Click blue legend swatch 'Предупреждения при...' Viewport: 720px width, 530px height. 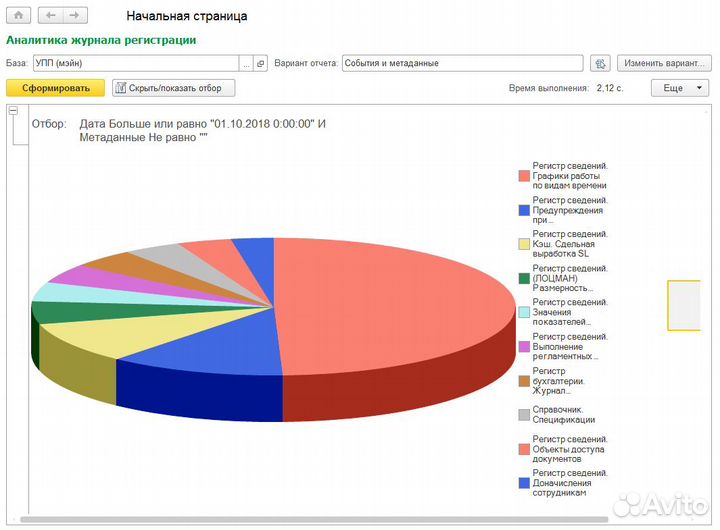(x=524, y=210)
